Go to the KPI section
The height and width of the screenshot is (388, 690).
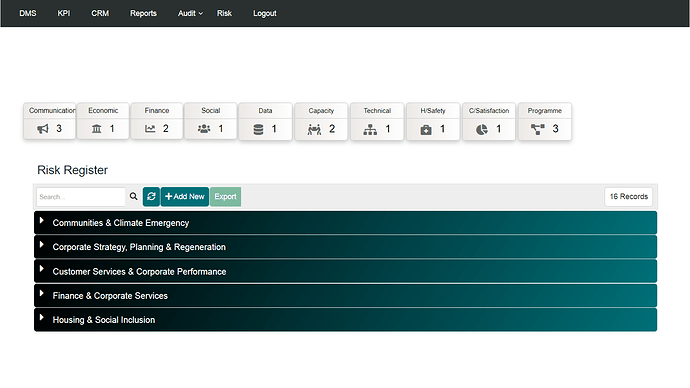point(64,13)
